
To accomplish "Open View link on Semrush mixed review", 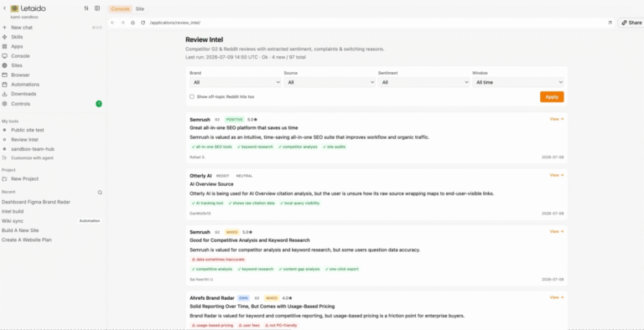I will [x=557, y=231].
